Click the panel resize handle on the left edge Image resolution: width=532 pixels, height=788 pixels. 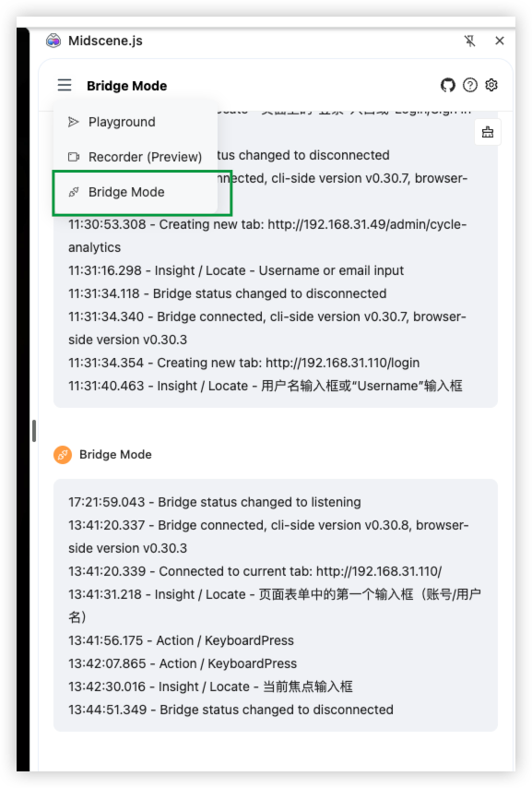[x=34, y=431]
